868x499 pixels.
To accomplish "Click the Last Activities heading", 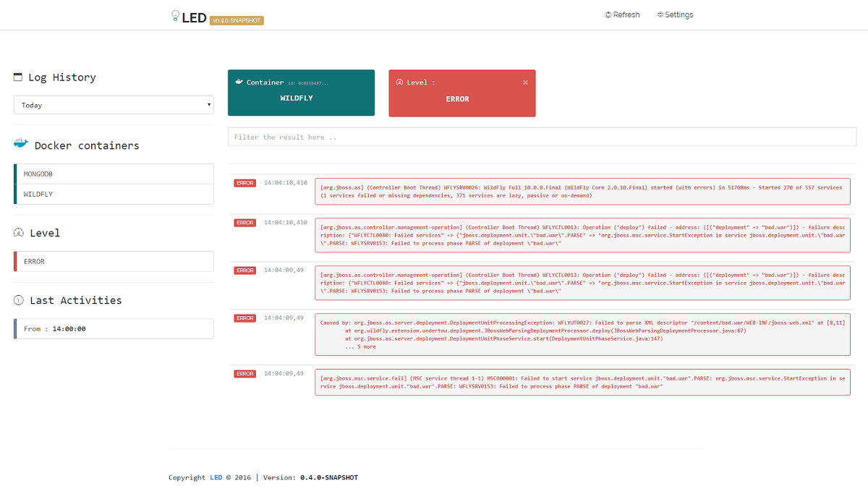I will click(76, 300).
